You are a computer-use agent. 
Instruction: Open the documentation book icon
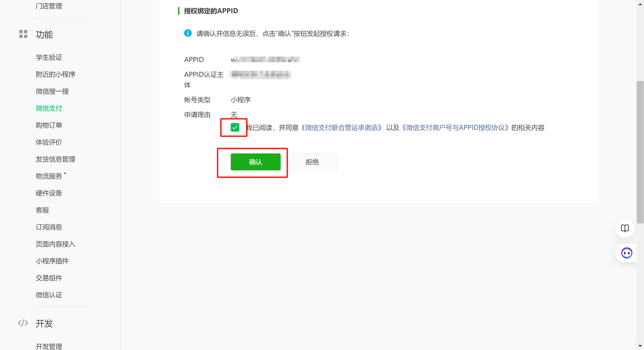625,228
